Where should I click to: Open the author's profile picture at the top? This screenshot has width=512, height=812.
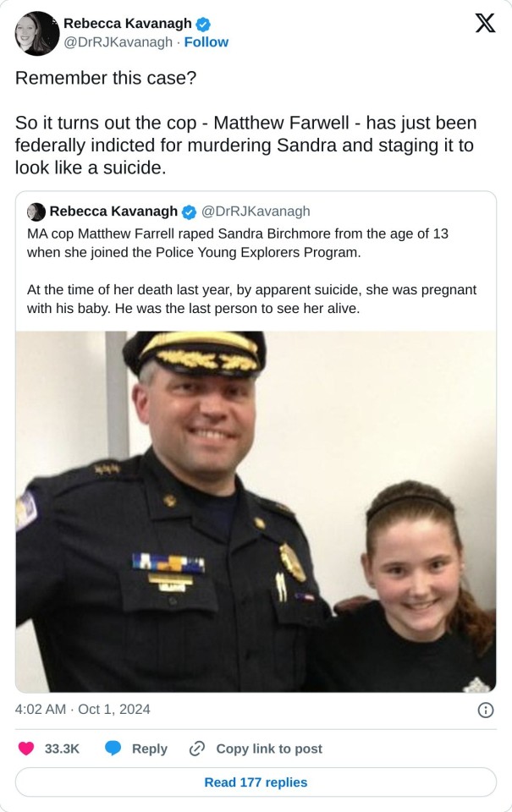click(x=36, y=33)
